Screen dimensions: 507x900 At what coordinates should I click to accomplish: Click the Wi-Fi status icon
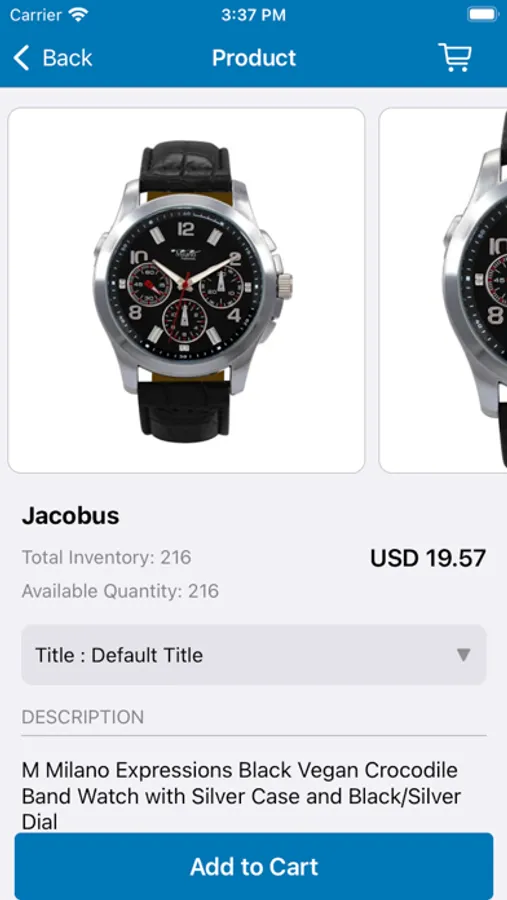pos(78,15)
